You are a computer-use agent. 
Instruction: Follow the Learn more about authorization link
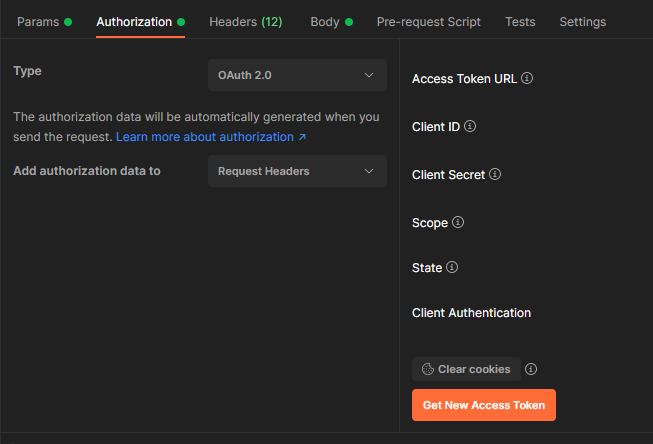pos(211,136)
